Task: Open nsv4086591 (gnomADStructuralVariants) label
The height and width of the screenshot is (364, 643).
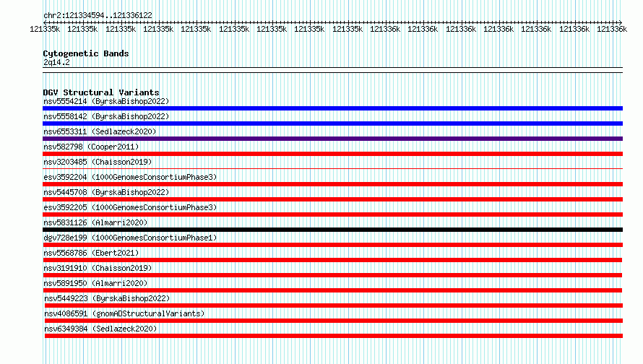Action: (x=124, y=313)
